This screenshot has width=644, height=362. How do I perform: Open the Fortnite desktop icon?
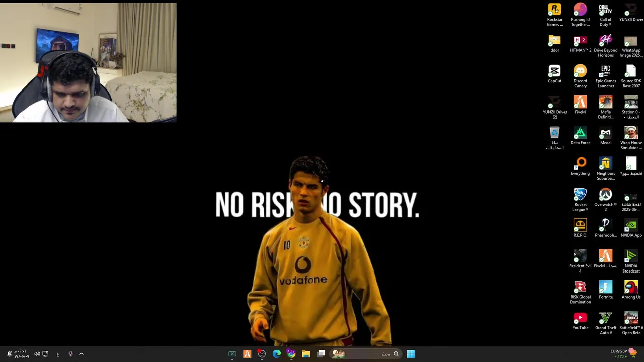pyautogui.click(x=606, y=290)
